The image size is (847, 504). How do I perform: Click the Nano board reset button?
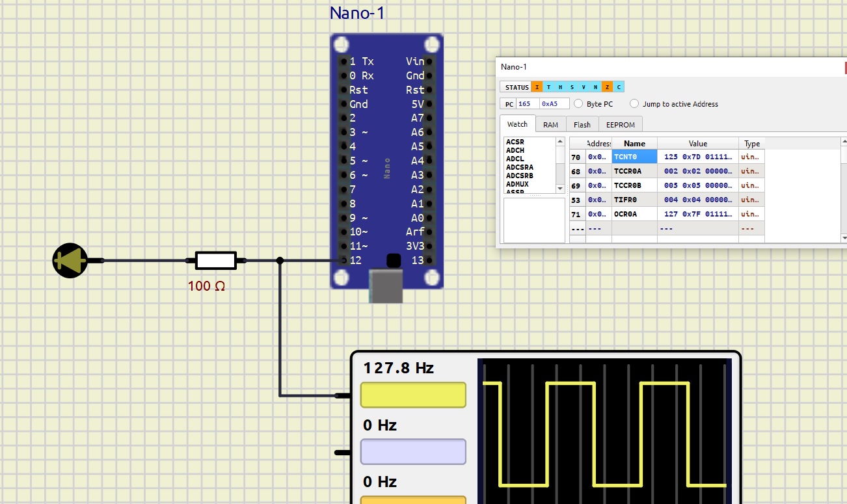(x=393, y=261)
